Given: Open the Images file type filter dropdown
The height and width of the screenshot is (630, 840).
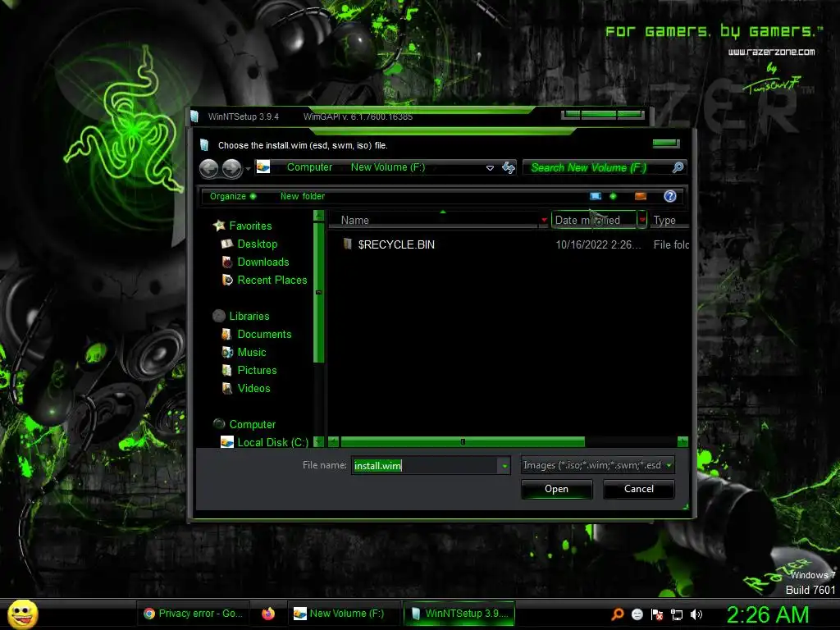Looking at the screenshot, I should pos(597,465).
